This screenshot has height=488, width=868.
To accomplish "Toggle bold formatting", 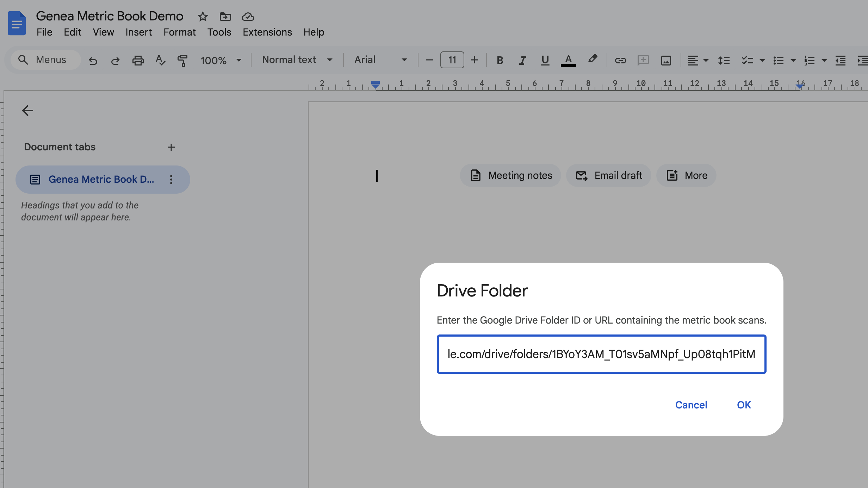I will click(x=500, y=60).
